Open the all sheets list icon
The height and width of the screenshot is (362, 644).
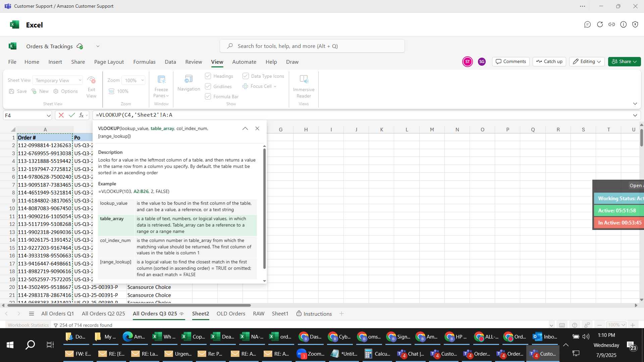coord(32,314)
